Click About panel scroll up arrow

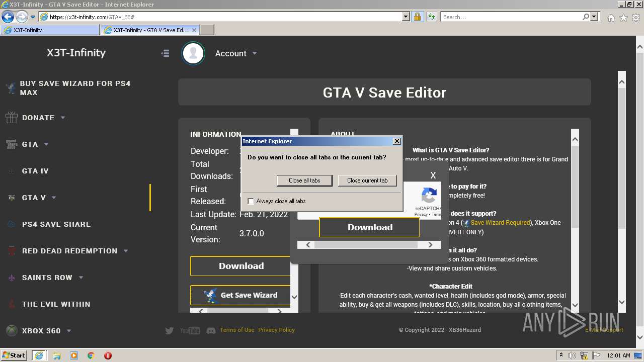575,140
